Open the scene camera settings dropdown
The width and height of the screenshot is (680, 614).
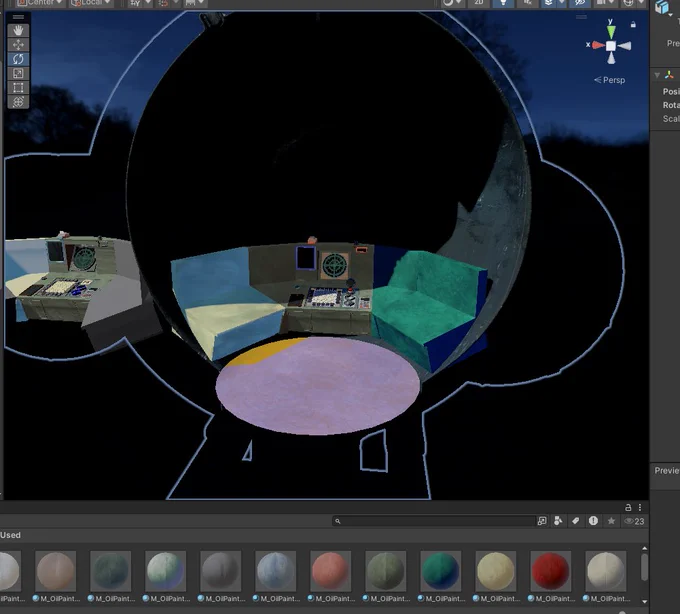tap(605, 3)
